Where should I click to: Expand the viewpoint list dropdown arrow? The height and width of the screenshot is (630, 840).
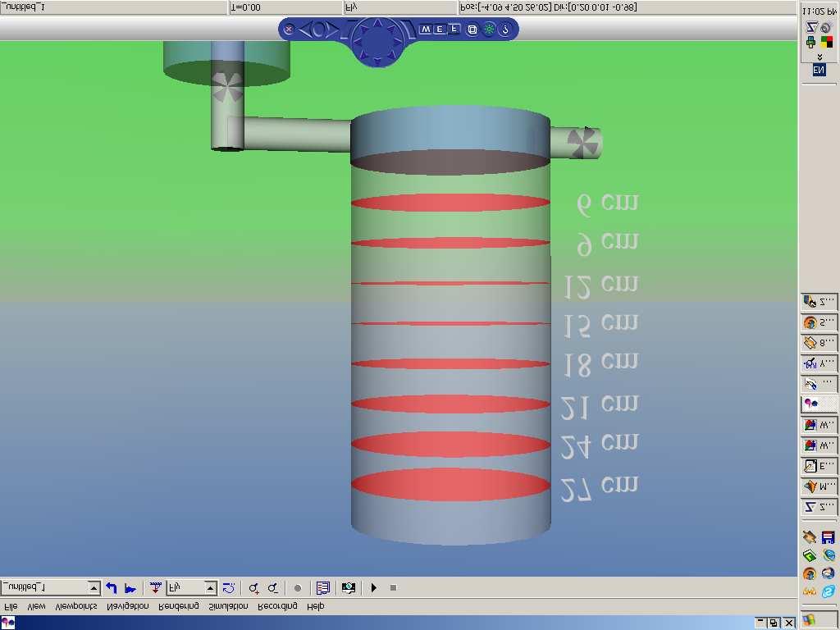pos(94,588)
